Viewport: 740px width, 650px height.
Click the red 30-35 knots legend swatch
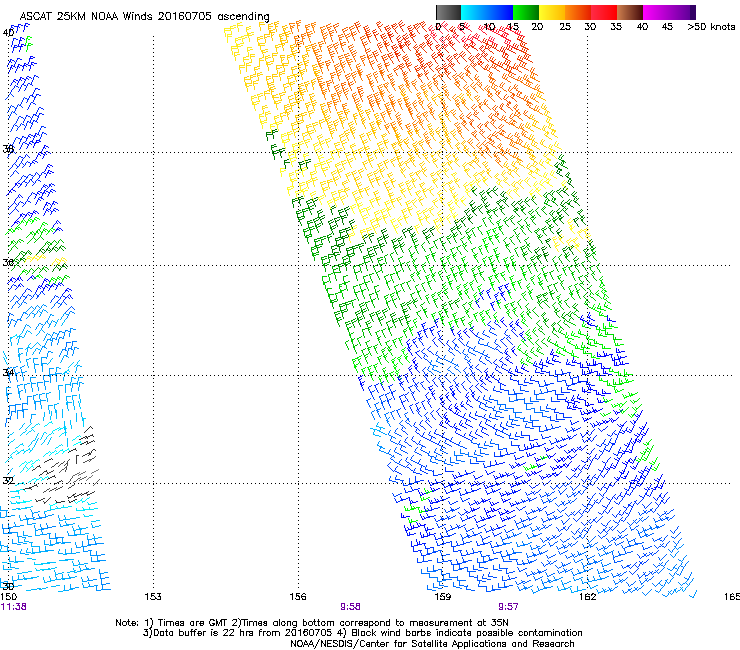pyautogui.click(x=604, y=12)
